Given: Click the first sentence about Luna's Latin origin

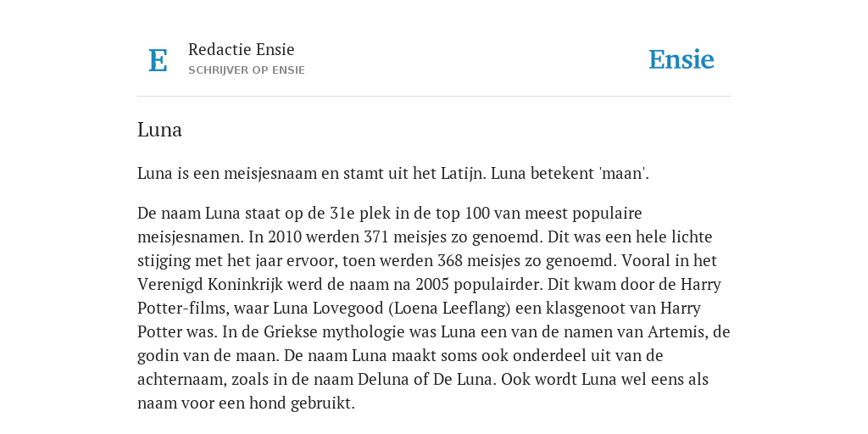Looking at the screenshot, I should click(x=312, y=174).
